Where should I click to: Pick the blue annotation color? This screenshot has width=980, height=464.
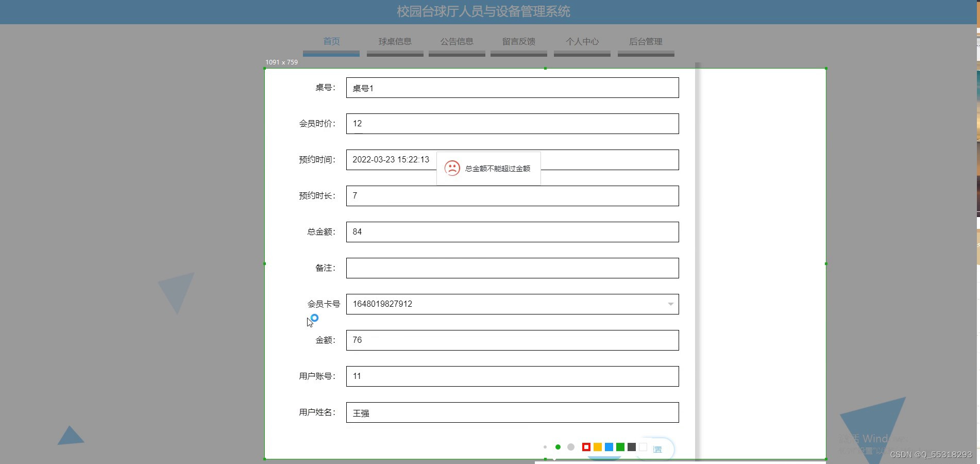(609, 447)
